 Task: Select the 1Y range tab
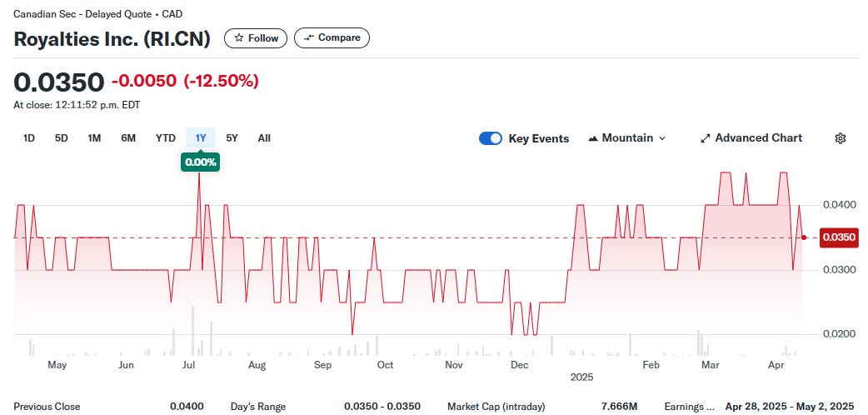201,138
